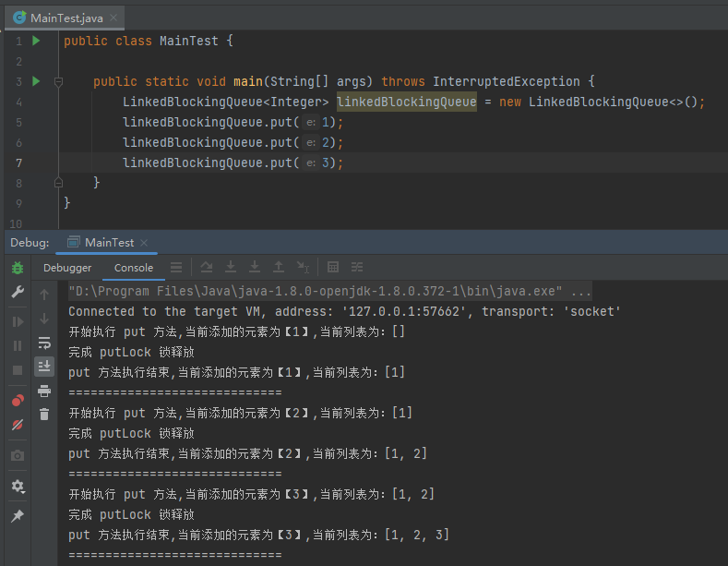Click InterruptedException in main signature
The image size is (728, 566).
click(x=506, y=81)
